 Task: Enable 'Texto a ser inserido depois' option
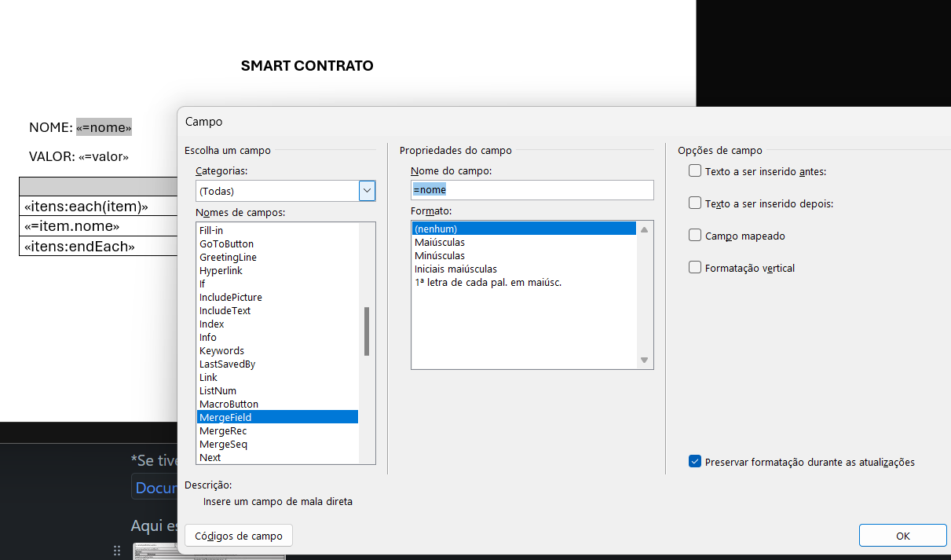click(x=695, y=203)
